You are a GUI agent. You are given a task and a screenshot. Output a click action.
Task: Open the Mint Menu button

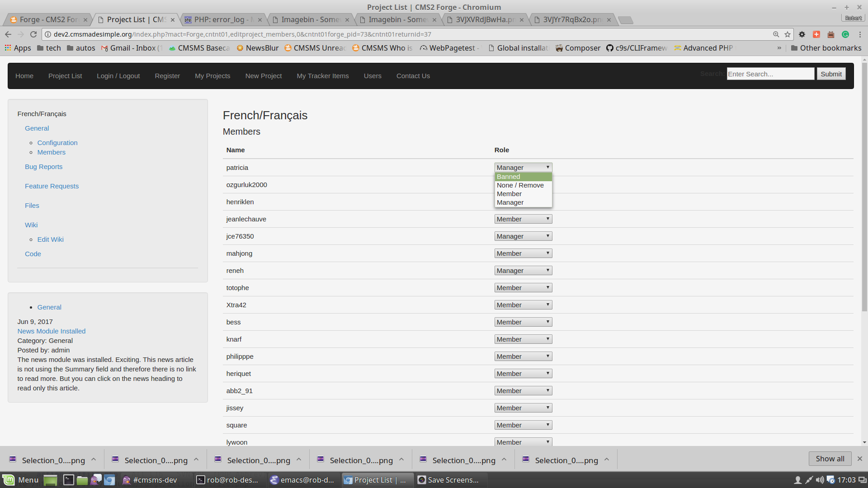click(21, 480)
